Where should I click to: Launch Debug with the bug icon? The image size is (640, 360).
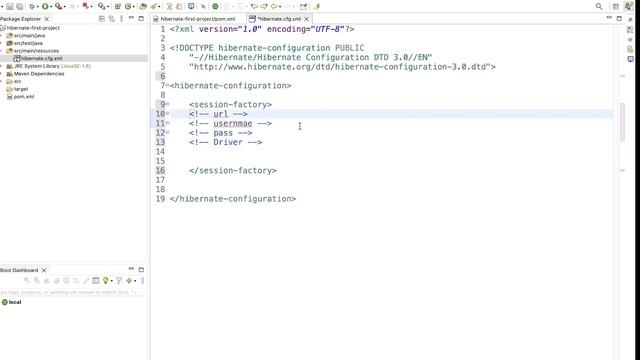31,7
